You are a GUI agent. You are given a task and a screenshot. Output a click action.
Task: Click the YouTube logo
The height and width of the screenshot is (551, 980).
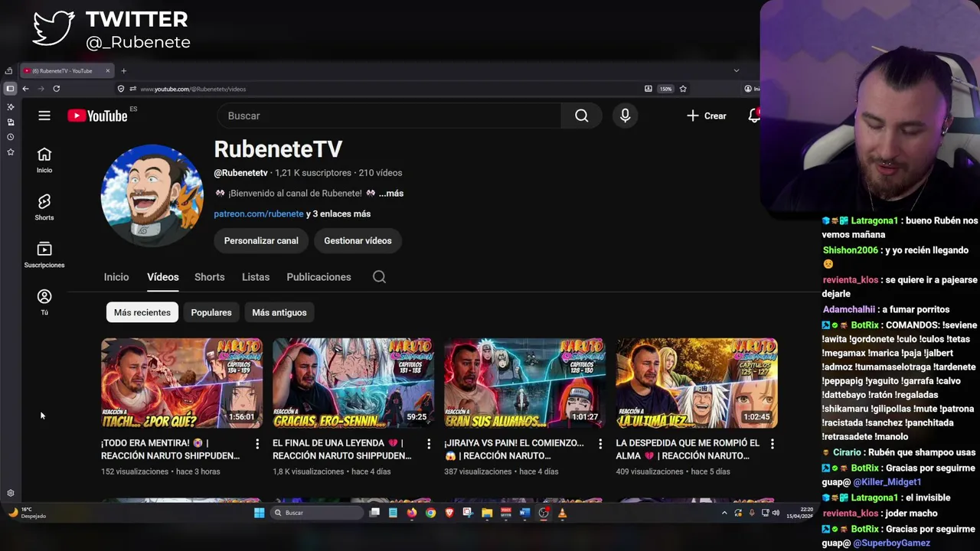point(97,116)
